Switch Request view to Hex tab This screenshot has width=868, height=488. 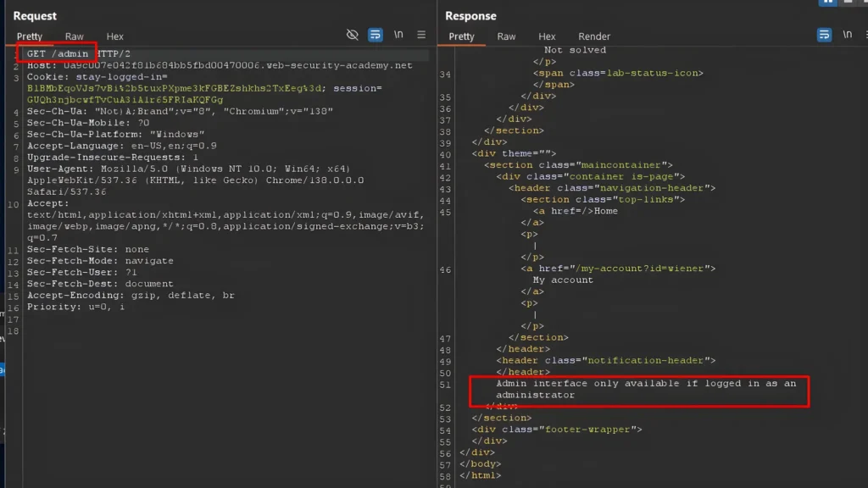115,36
